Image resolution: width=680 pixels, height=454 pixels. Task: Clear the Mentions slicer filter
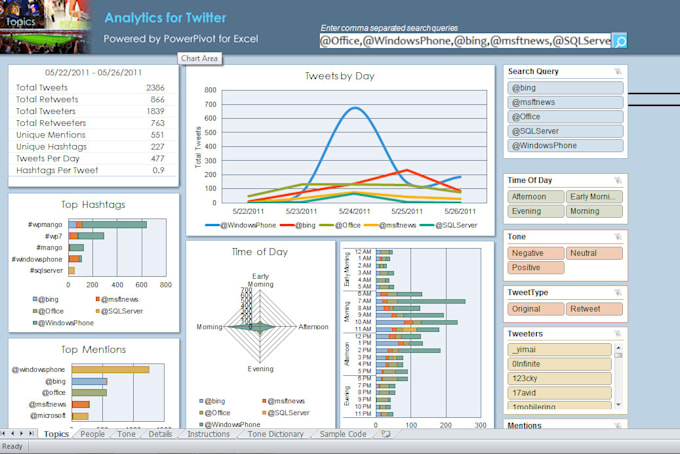(x=618, y=425)
